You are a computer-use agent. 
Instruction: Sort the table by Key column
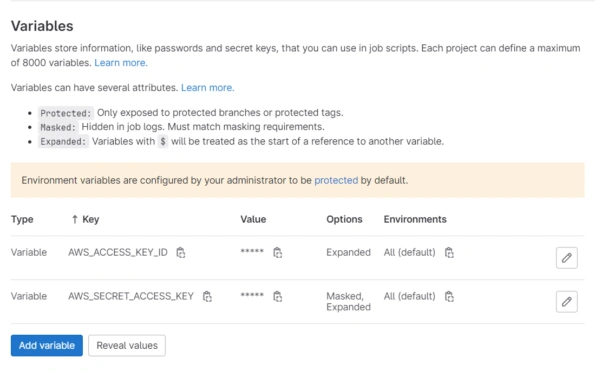tap(85, 219)
